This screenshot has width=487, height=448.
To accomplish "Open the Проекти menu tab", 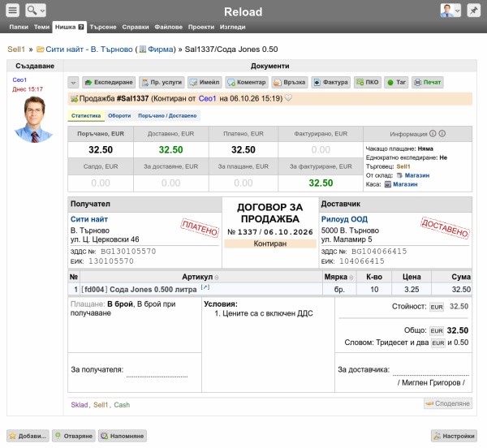I will (x=201, y=27).
